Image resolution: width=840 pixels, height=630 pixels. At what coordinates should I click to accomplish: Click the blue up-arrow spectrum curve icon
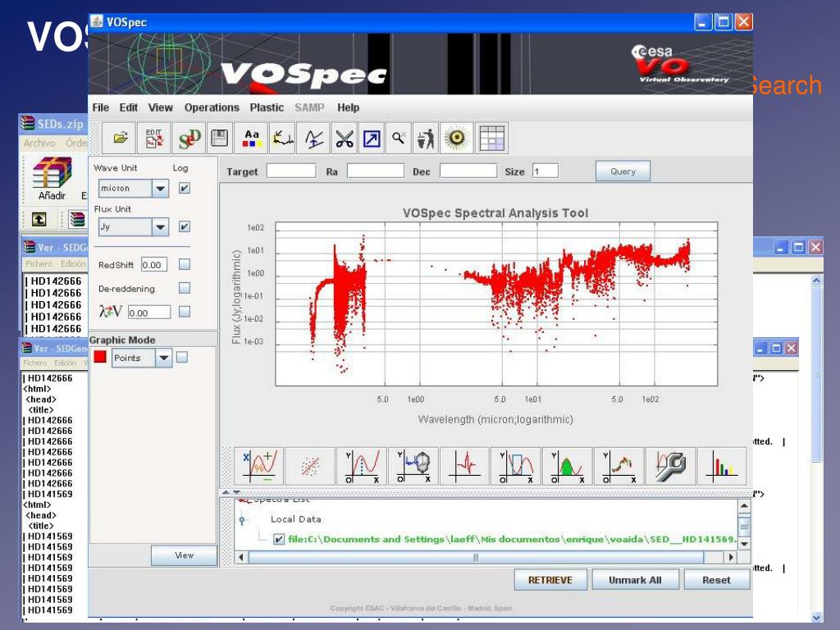[x=313, y=138]
